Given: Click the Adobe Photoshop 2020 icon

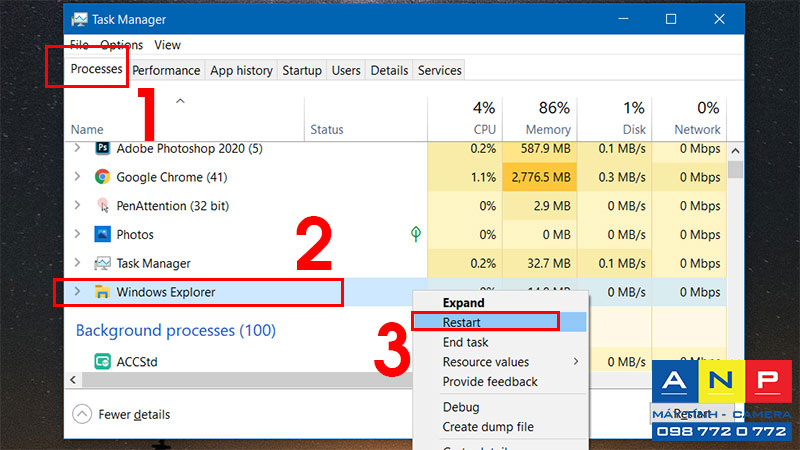Looking at the screenshot, I should click(x=102, y=148).
